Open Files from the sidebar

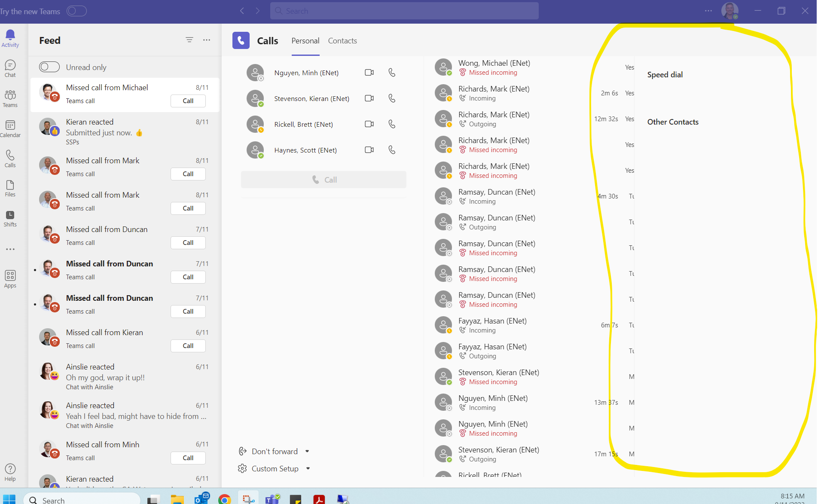(10, 189)
